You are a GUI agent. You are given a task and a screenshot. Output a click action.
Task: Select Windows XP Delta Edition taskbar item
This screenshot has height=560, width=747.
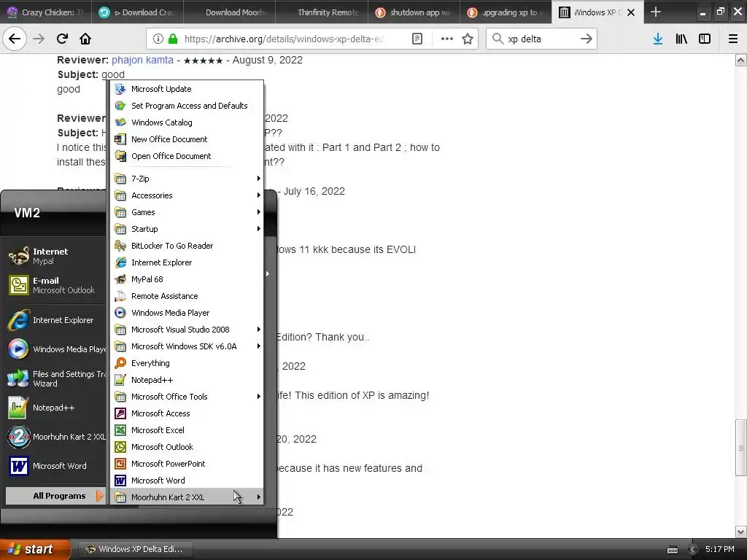(x=135, y=549)
